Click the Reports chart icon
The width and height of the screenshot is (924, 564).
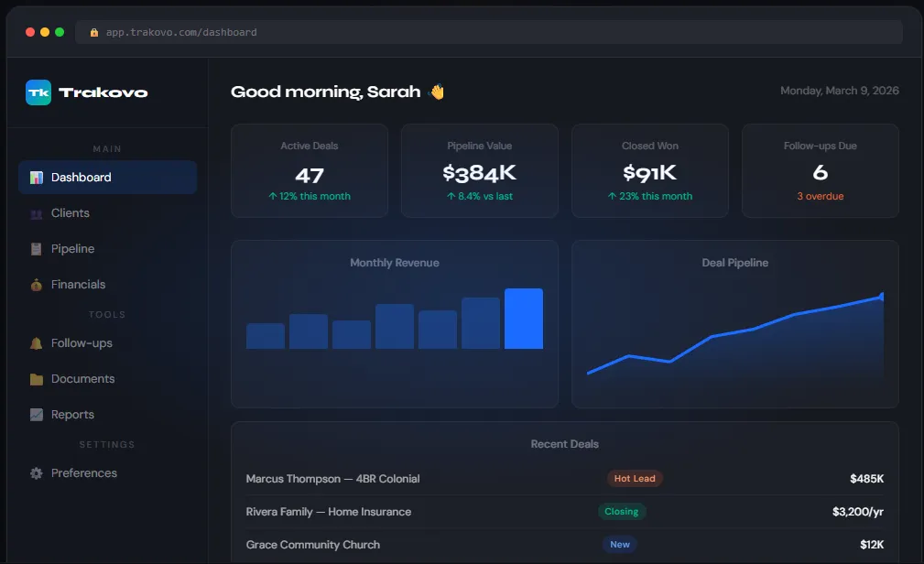coord(37,415)
